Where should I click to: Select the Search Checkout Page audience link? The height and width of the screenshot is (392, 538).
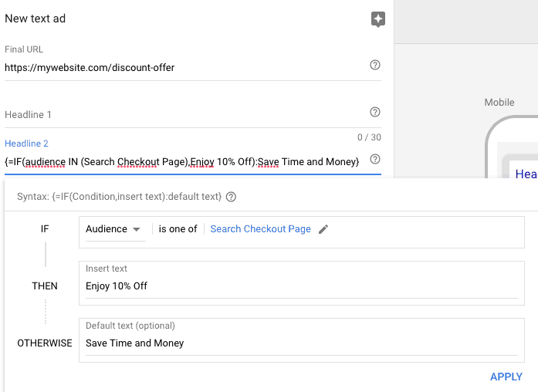coord(260,229)
